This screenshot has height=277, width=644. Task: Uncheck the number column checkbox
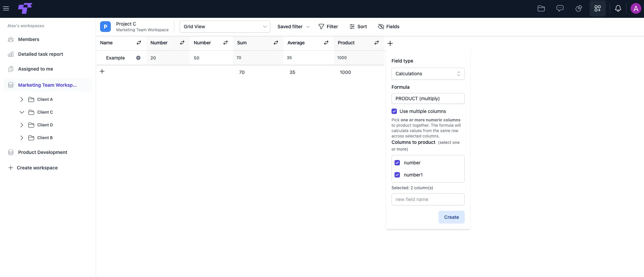[397, 163]
